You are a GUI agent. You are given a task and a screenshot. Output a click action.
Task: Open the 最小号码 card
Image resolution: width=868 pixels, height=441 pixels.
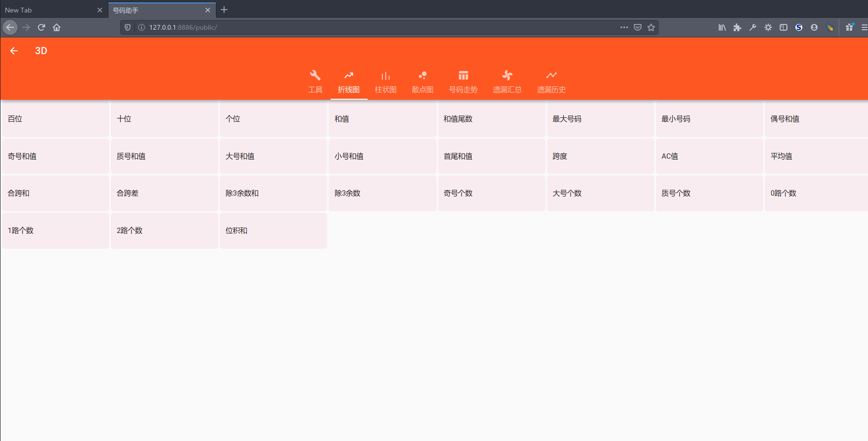pyautogui.click(x=709, y=119)
